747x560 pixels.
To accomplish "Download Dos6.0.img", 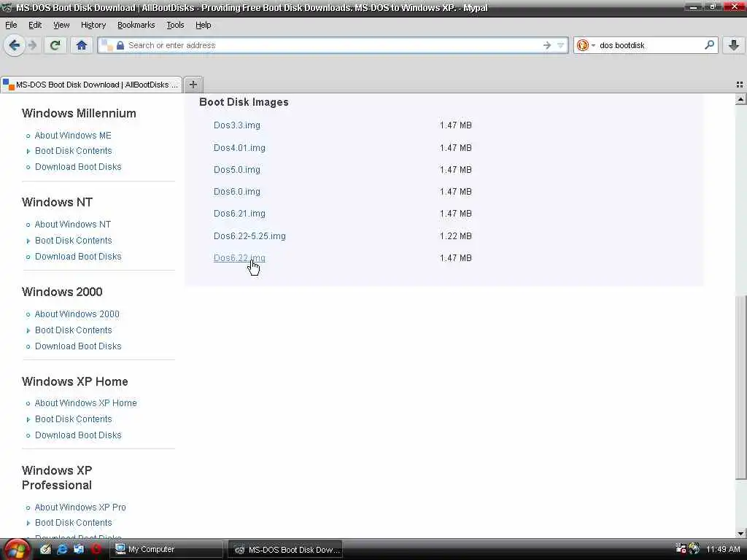I will point(237,192).
